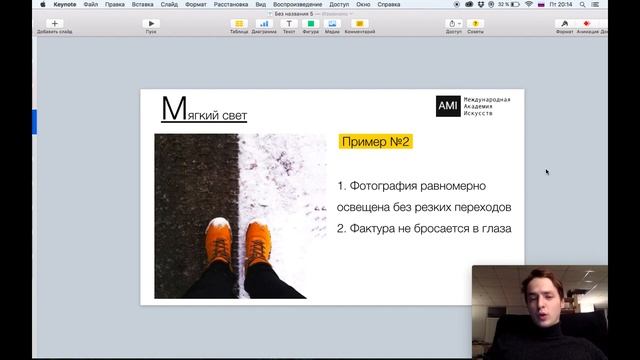Select the AMI logo box
This screenshot has height=360, width=640.
(448, 106)
